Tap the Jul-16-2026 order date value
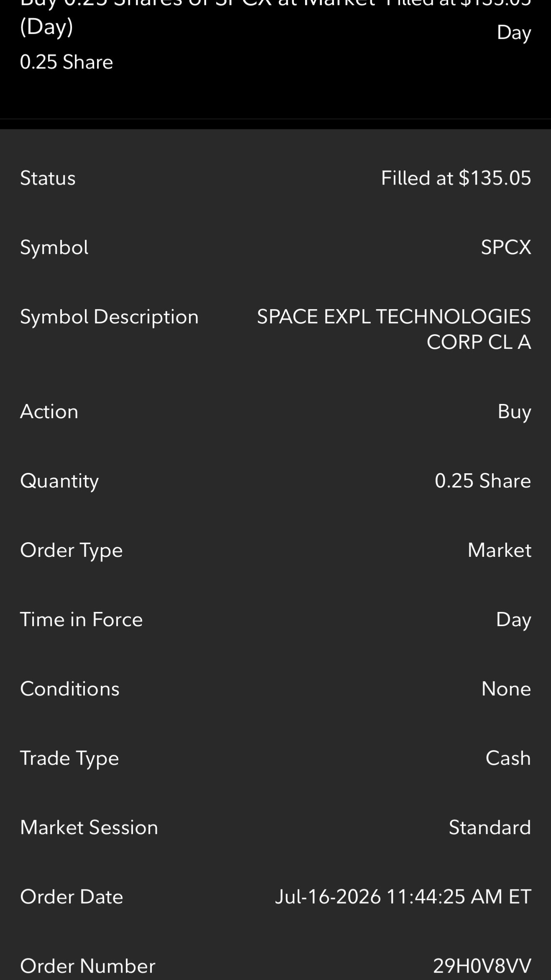 coord(403,897)
